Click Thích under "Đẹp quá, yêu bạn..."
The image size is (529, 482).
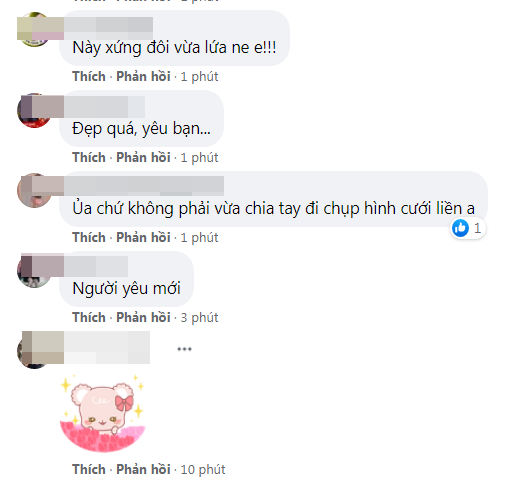(89, 158)
